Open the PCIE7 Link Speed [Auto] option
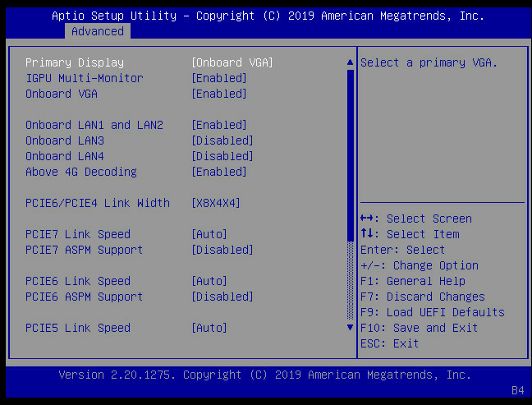This screenshot has width=532, height=405. 209,234
